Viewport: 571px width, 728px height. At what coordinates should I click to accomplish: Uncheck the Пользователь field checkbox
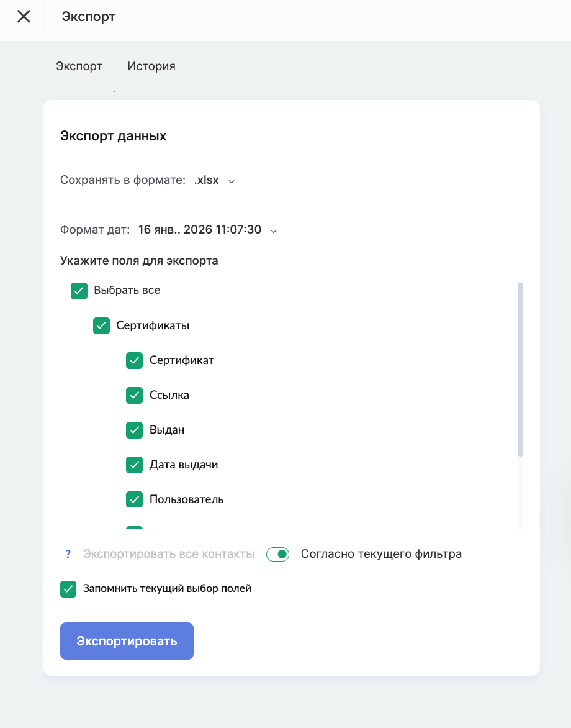point(134,499)
